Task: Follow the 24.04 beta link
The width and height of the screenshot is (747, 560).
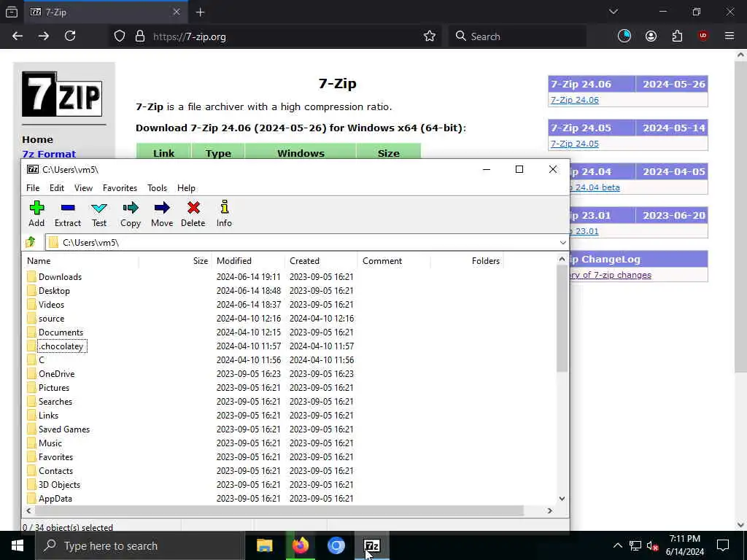Action: (595, 187)
